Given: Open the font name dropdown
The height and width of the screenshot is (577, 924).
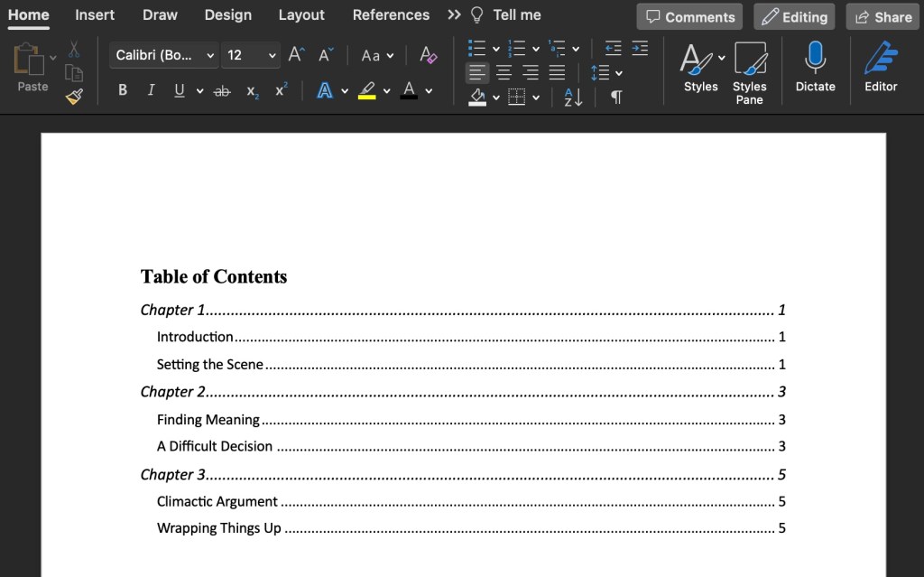Looking at the screenshot, I should [210, 55].
